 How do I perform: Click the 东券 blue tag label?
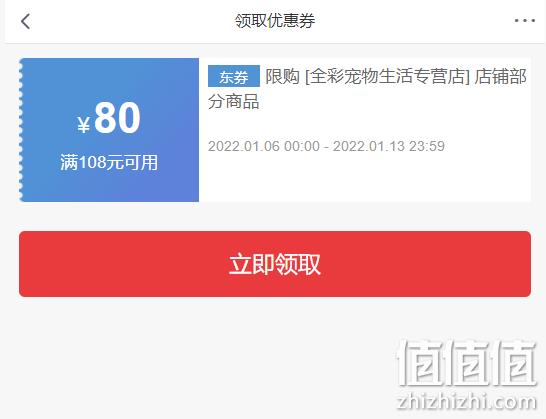[x=234, y=76]
